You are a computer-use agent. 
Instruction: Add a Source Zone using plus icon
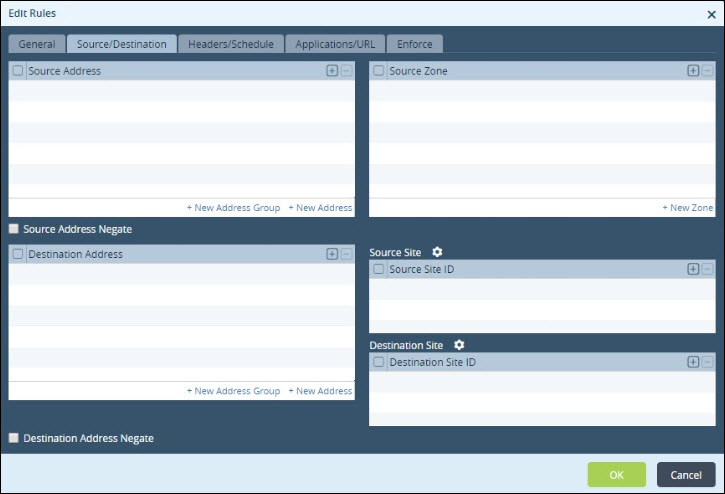point(693,71)
